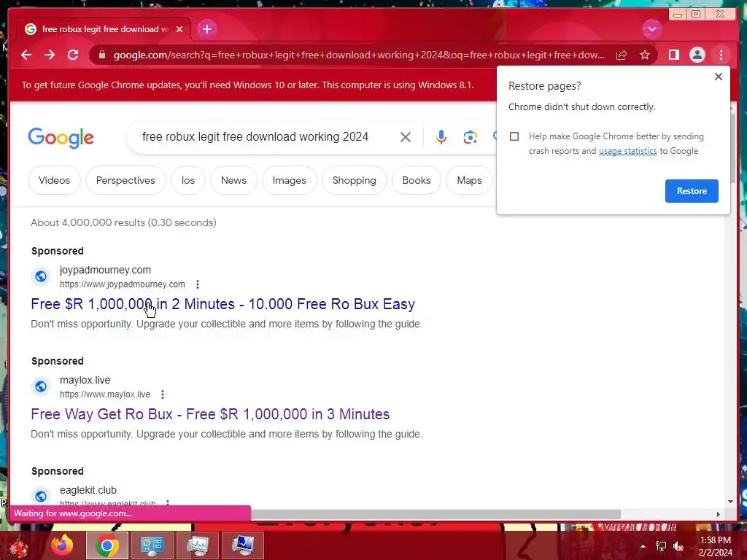Click the horizontal scrollbar right arrow

[719, 514]
